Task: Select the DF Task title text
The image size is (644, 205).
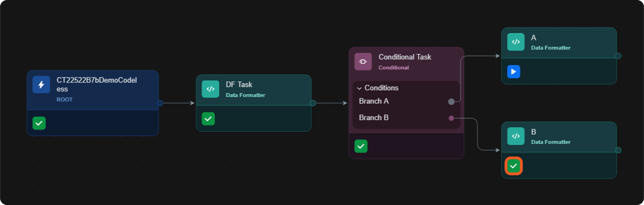Action: (239, 85)
